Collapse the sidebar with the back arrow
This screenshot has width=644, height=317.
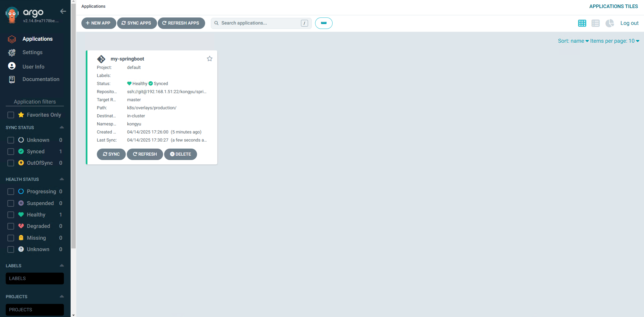[63, 11]
